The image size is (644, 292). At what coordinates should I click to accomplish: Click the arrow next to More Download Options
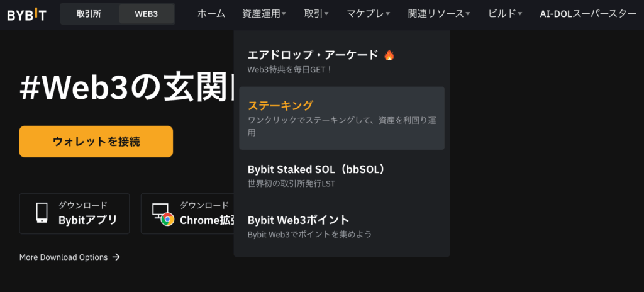tap(116, 257)
